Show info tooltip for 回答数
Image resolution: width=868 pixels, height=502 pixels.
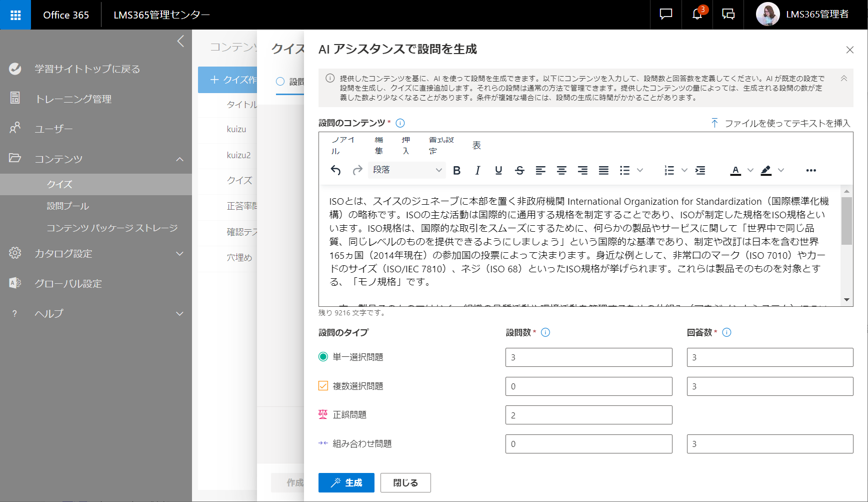[727, 332]
